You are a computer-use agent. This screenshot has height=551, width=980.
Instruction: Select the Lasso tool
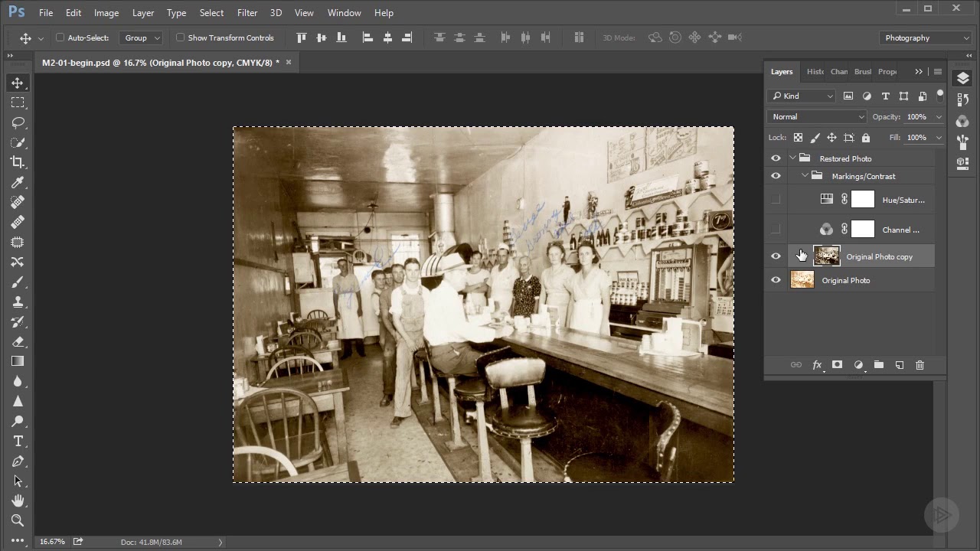coord(18,122)
